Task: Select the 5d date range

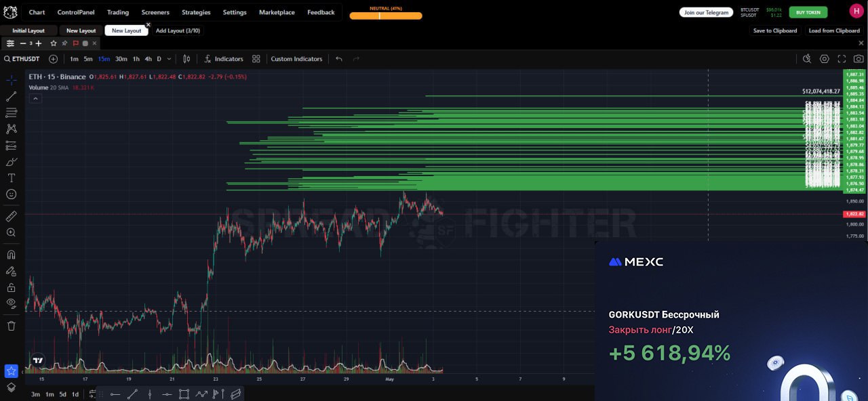Action: tap(62, 394)
